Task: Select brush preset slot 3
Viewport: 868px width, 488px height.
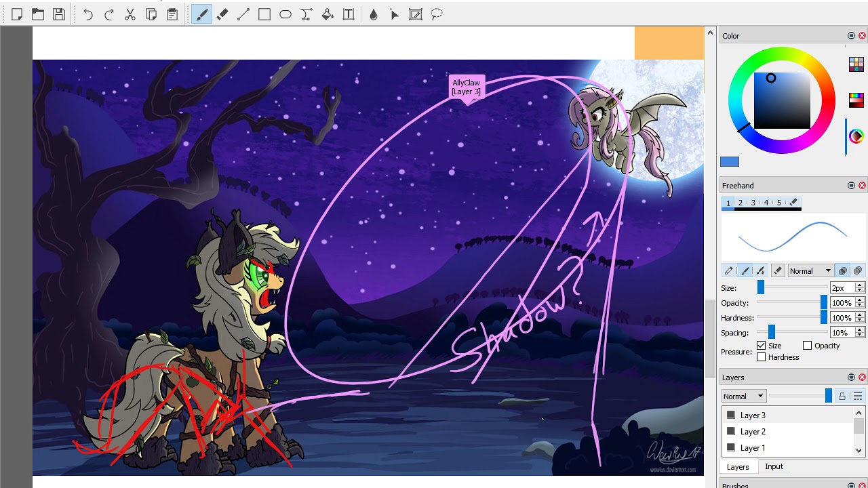Action: (x=753, y=203)
